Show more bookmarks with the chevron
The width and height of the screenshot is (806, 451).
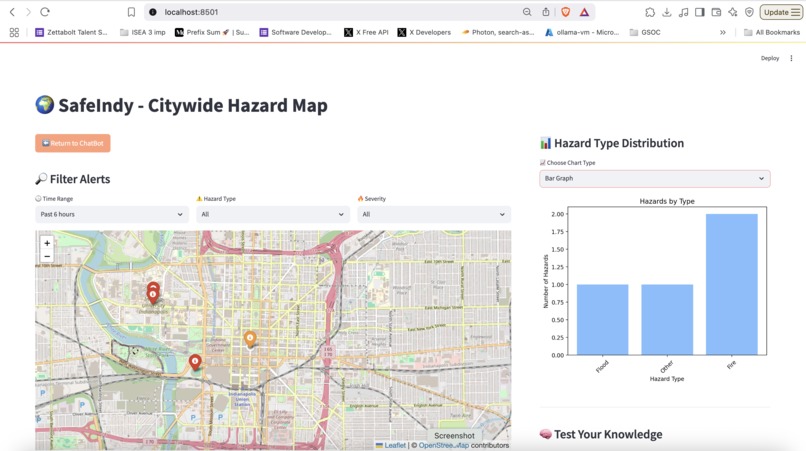pos(723,32)
